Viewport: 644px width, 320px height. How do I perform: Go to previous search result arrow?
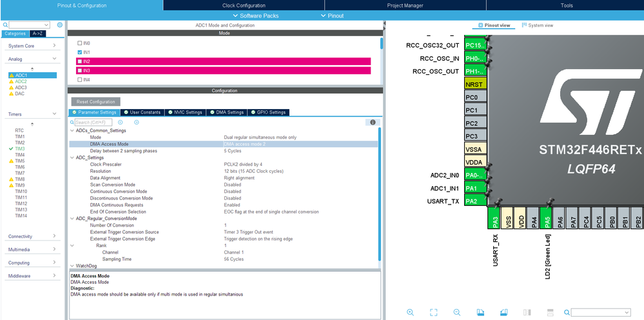(121, 123)
